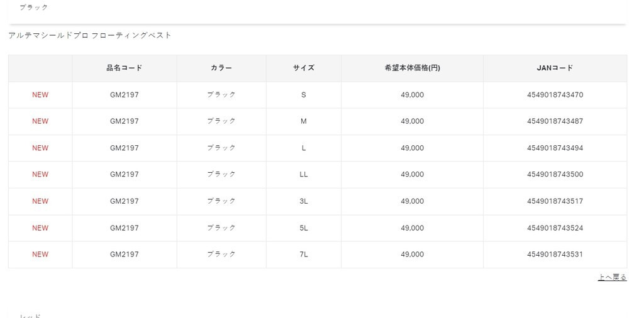The width and height of the screenshot is (644, 318).
Task: Click JAN code 4549018743524
Action: (x=555, y=228)
